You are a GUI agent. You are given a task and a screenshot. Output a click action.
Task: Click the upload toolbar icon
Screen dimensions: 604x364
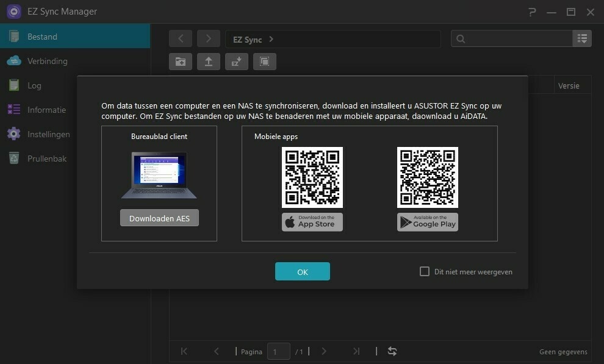[x=209, y=62]
